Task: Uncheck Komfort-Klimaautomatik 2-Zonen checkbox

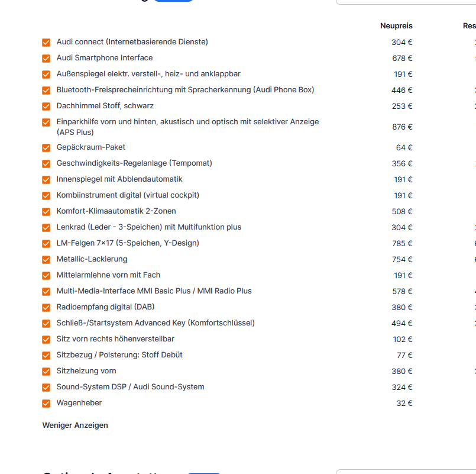Action: [46, 212]
